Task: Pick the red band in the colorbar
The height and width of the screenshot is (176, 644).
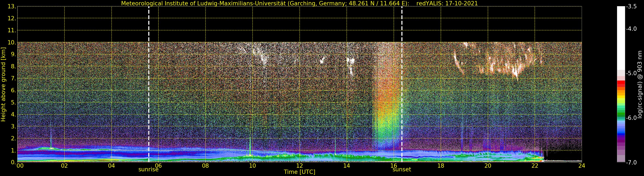Action: click(x=621, y=83)
